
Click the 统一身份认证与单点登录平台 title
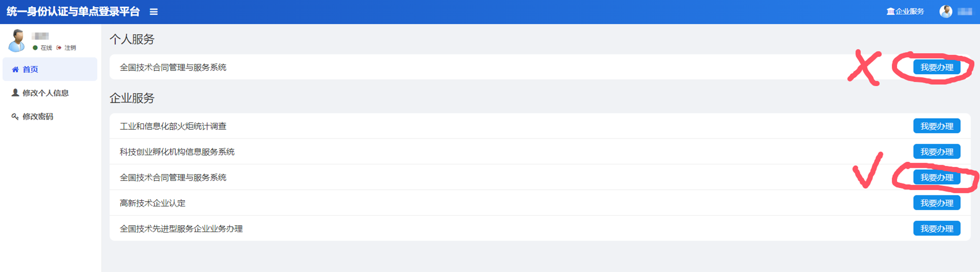[73, 12]
